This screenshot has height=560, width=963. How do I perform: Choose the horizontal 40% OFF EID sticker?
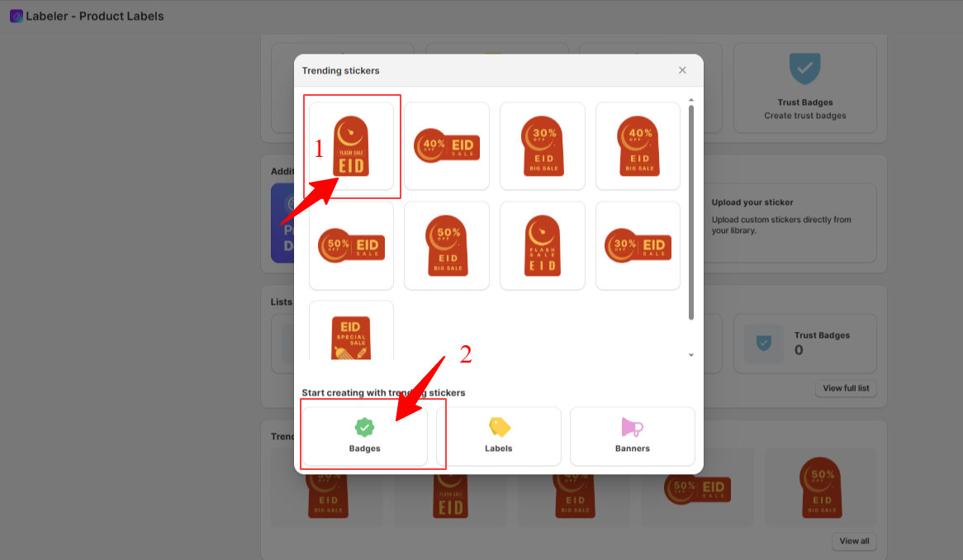click(447, 146)
